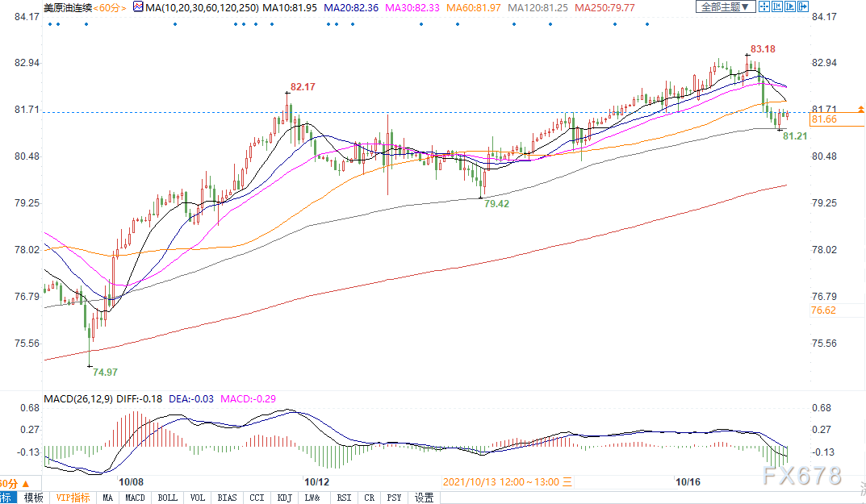Select the RSI indicator tab

(344, 498)
